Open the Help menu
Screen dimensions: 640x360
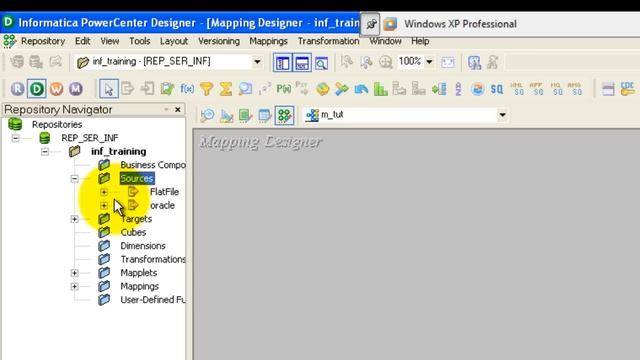point(420,41)
